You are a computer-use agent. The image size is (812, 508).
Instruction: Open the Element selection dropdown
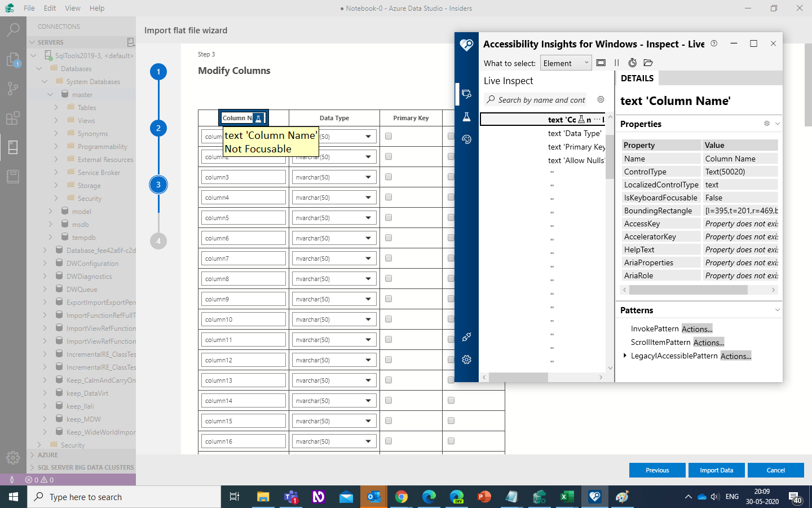(566, 63)
